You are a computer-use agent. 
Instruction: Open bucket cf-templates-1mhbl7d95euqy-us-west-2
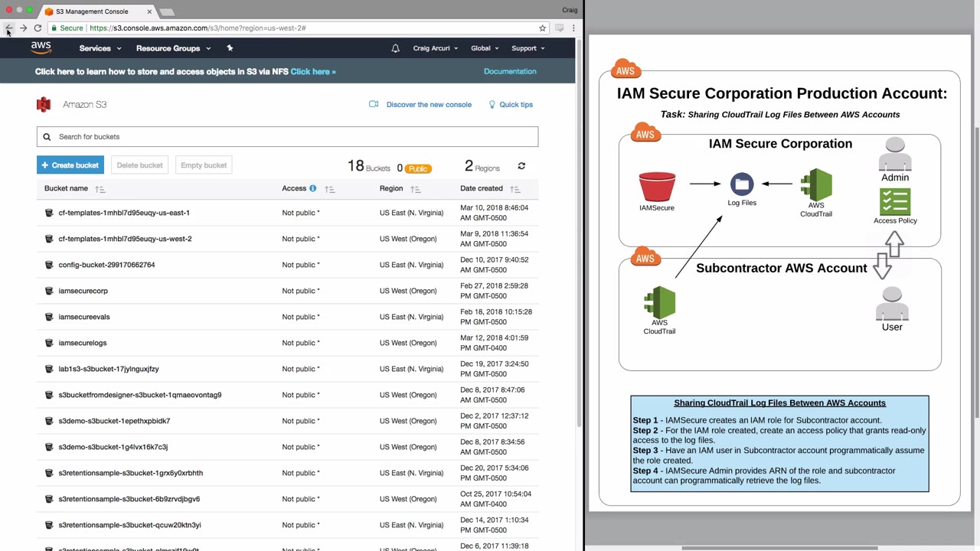coord(125,239)
